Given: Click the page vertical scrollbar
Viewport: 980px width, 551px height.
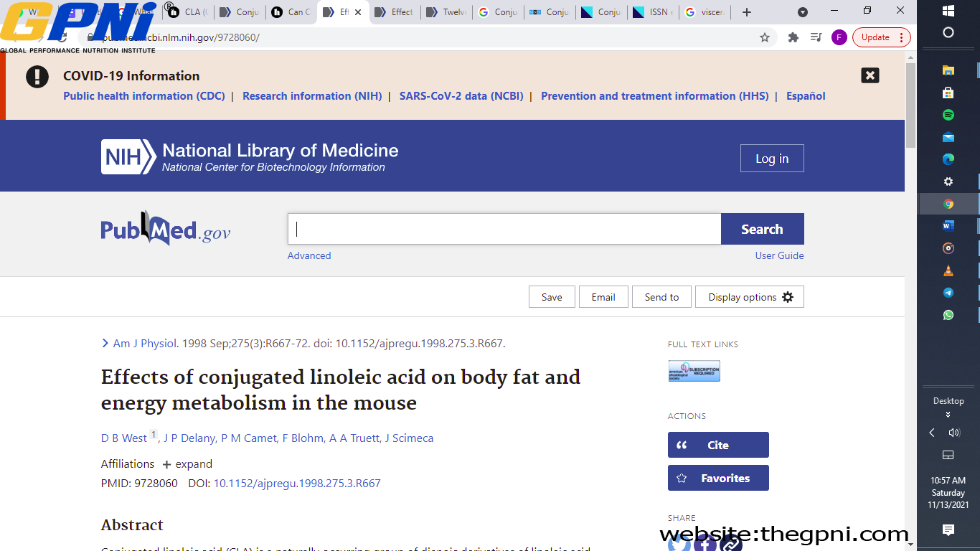Looking at the screenshot, I should (910, 105).
